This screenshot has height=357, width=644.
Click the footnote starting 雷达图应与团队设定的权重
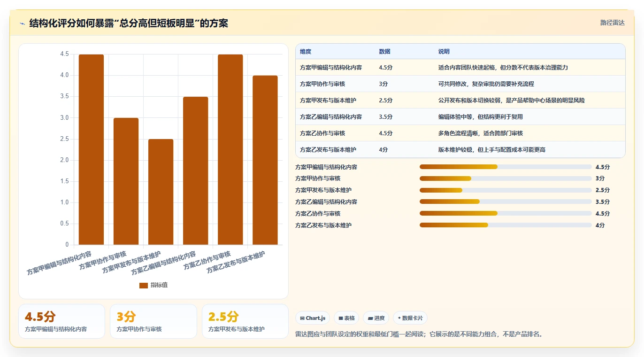[x=419, y=334]
